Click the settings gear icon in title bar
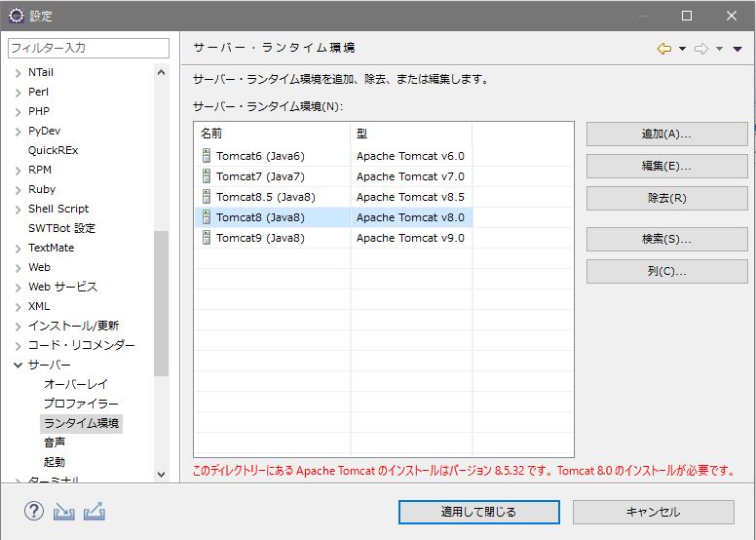 17,16
